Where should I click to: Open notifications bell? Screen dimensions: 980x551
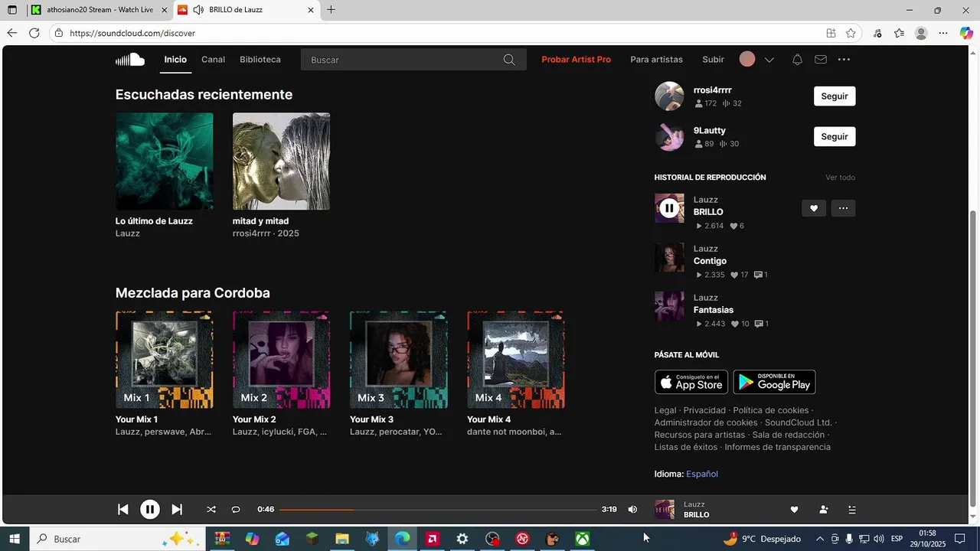(x=797, y=60)
